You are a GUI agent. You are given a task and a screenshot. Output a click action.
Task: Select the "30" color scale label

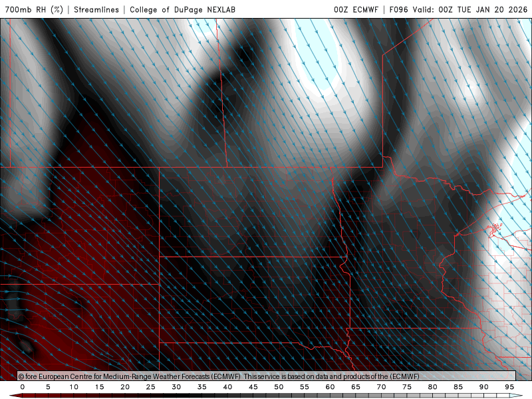coord(176,387)
